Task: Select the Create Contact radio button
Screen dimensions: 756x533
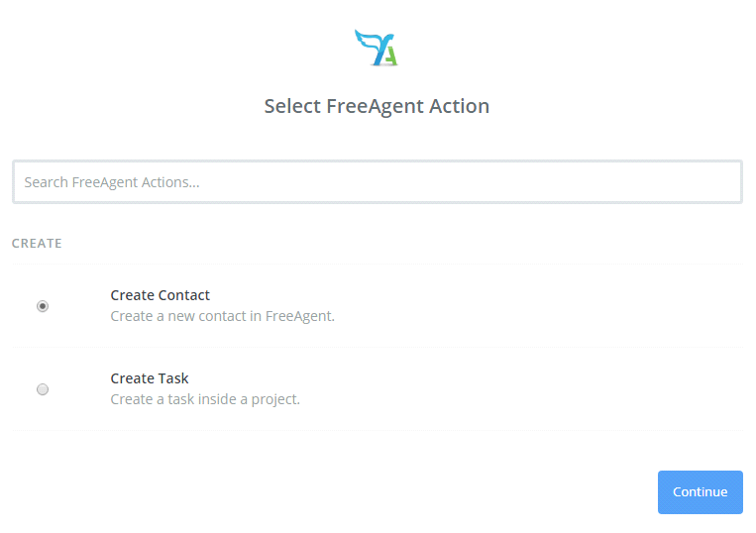Action: (x=43, y=306)
